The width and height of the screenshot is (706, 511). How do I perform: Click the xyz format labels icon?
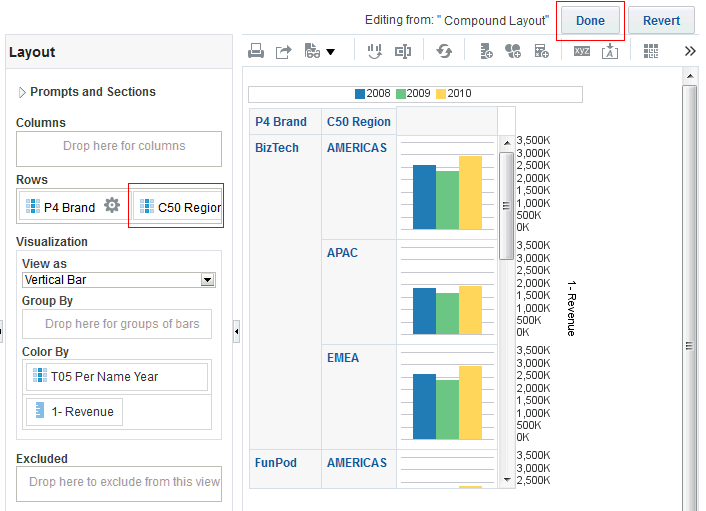pyautogui.click(x=582, y=50)
